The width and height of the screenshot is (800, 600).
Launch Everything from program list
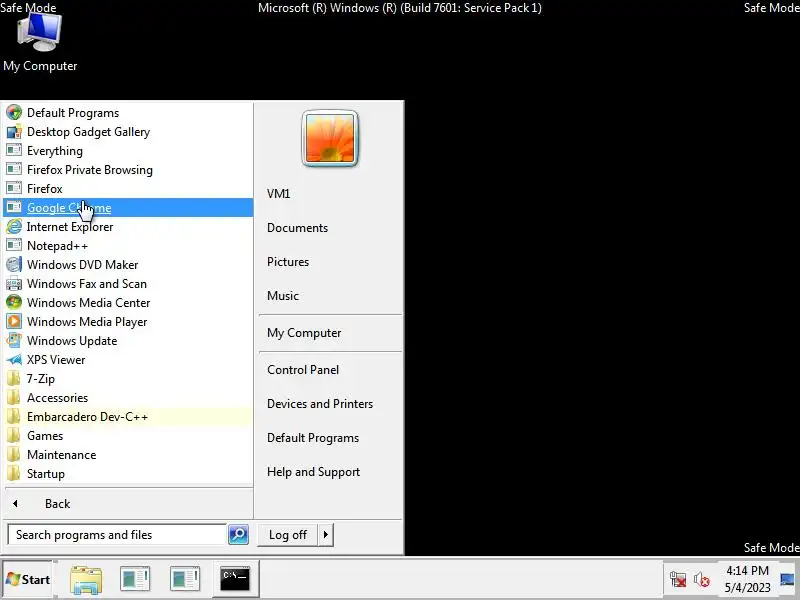point(128,151)
